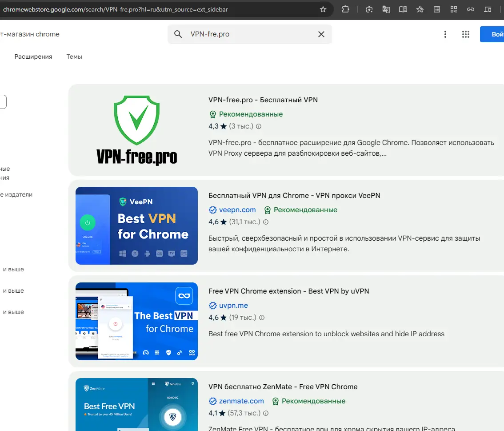Viewport: 504px width, 431px height.
Task: Click Рекомендованные badge next to veepn.com
Action: tap(300, 210)
